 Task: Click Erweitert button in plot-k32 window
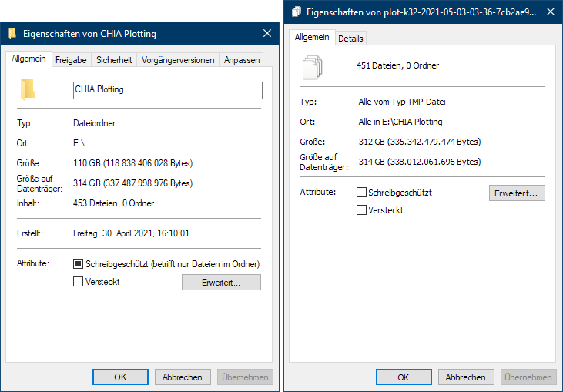pyautogui.click(x=517, y=193)
